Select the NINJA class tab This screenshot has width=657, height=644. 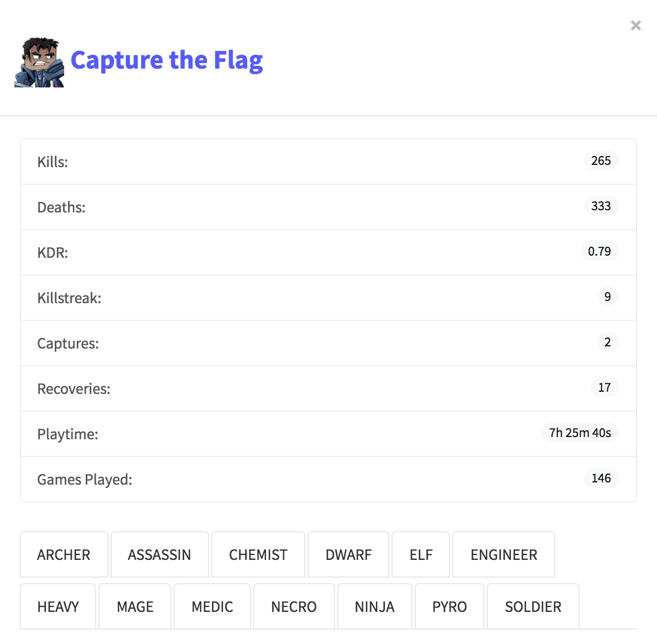pos(374,607)
